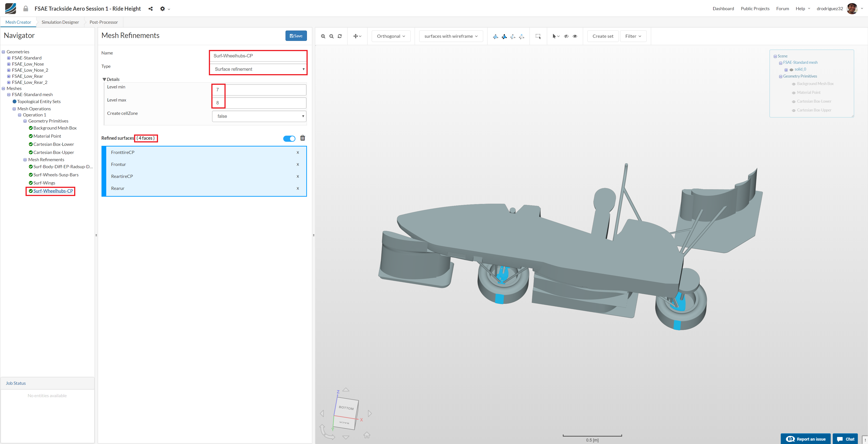Toggle the refined surfaces highlight switch
This screenshot has height=444, width=868.
tap(289, 138)
